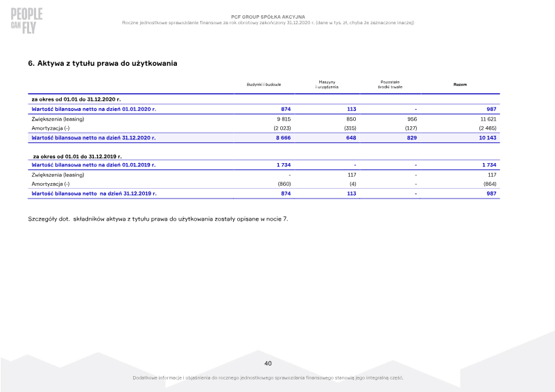555x392 pixels.
Task: Click the 2020 Zwiększenia (leasing) row label
Action: [x=58, y=119]
